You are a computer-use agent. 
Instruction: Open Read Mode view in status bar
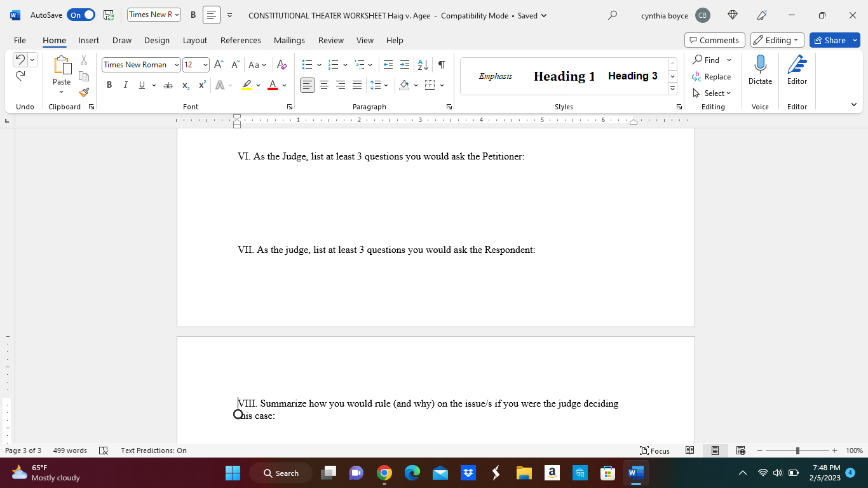point(689,451)
